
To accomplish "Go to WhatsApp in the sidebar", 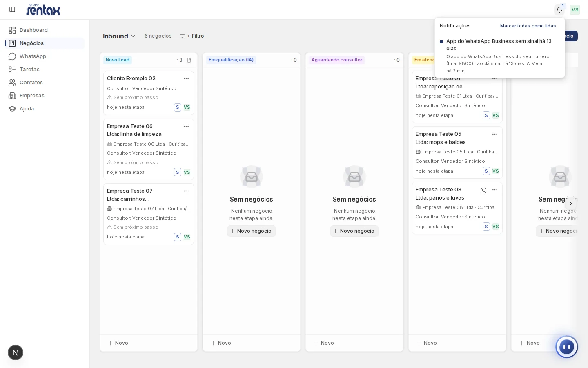I will point(45,56).
